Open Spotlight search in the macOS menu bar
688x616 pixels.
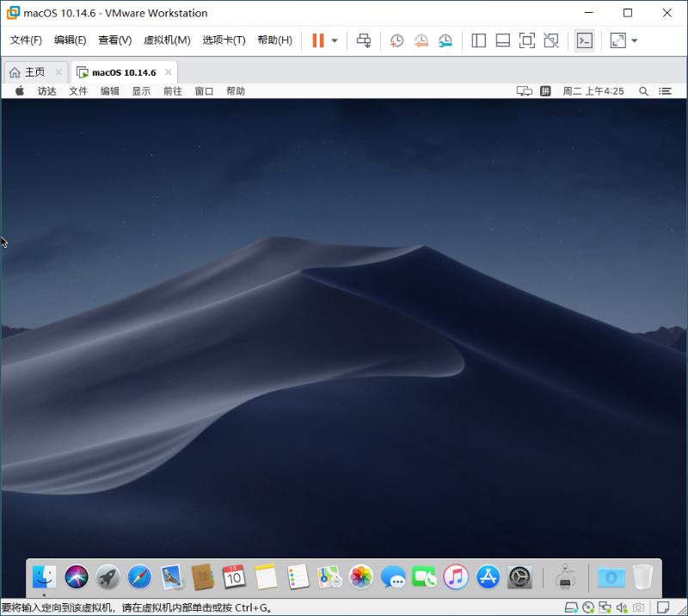[644, 90]
